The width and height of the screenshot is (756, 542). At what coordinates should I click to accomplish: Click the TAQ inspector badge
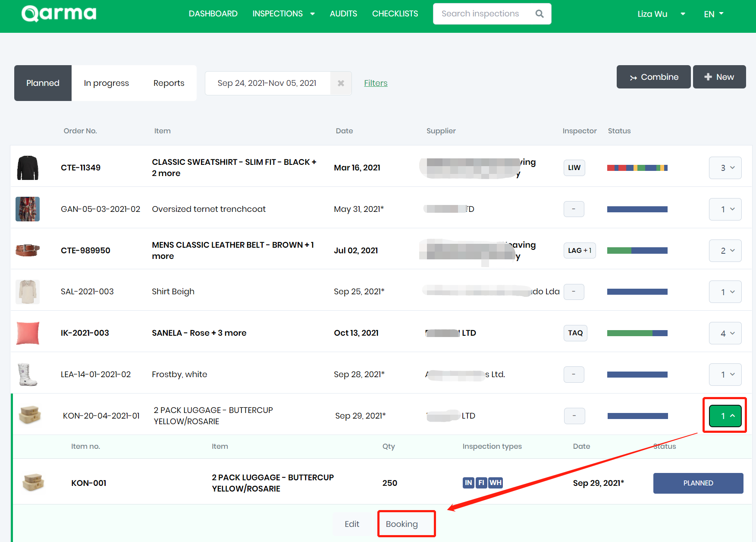coord(575,333)
